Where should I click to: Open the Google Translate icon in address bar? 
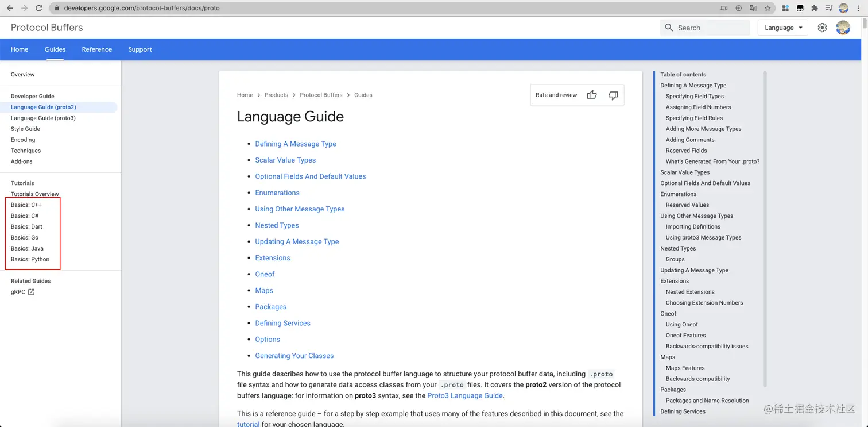coord(753,8)
